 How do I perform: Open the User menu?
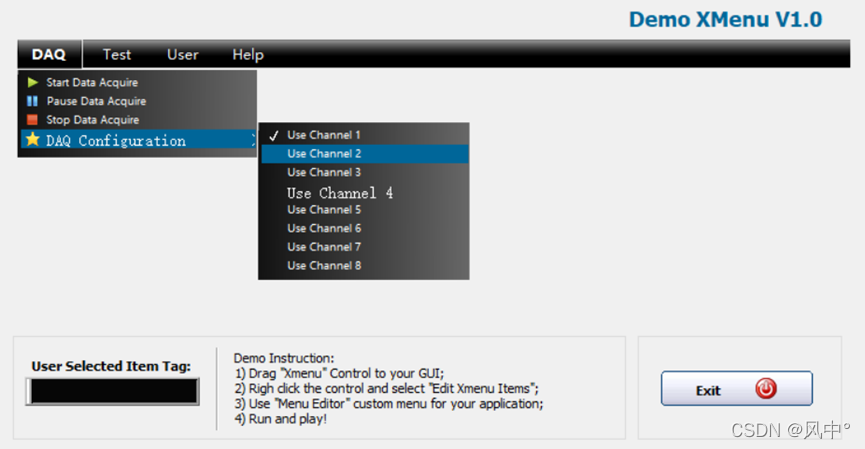(183, 55)
